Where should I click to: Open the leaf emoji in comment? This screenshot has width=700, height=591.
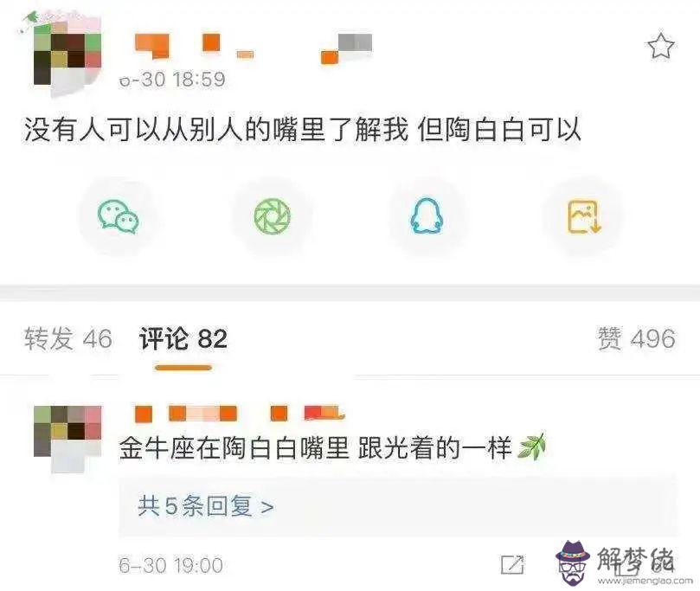[x=531, y=446]
